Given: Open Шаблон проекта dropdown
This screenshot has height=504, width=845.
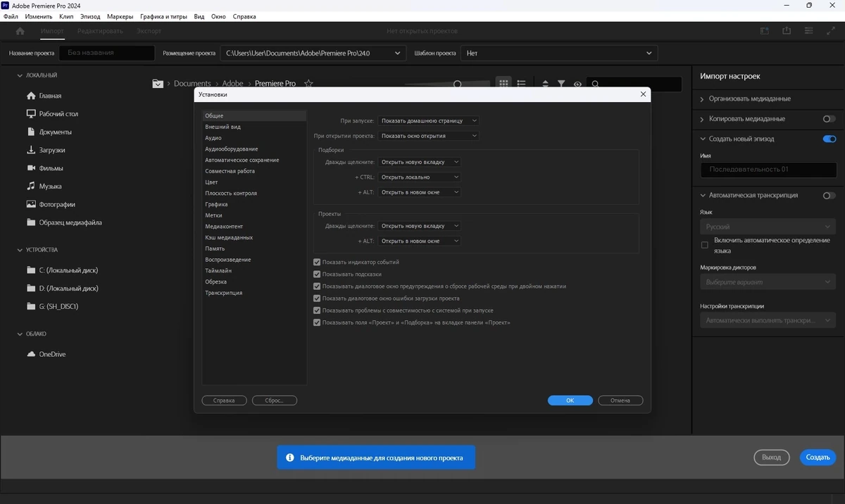Looking at the screenshot, I should pyautogui.click(x=559, y=53).
